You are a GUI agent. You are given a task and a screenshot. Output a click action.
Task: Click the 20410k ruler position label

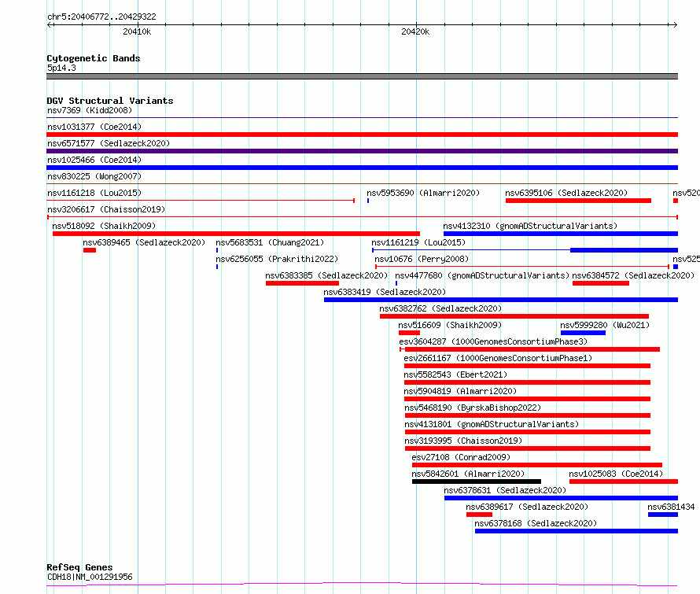coord(137,31)
